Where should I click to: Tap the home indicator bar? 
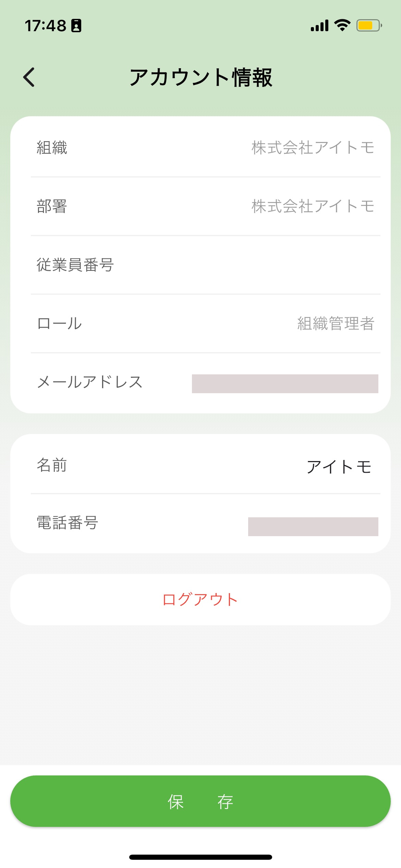[200, 857]
